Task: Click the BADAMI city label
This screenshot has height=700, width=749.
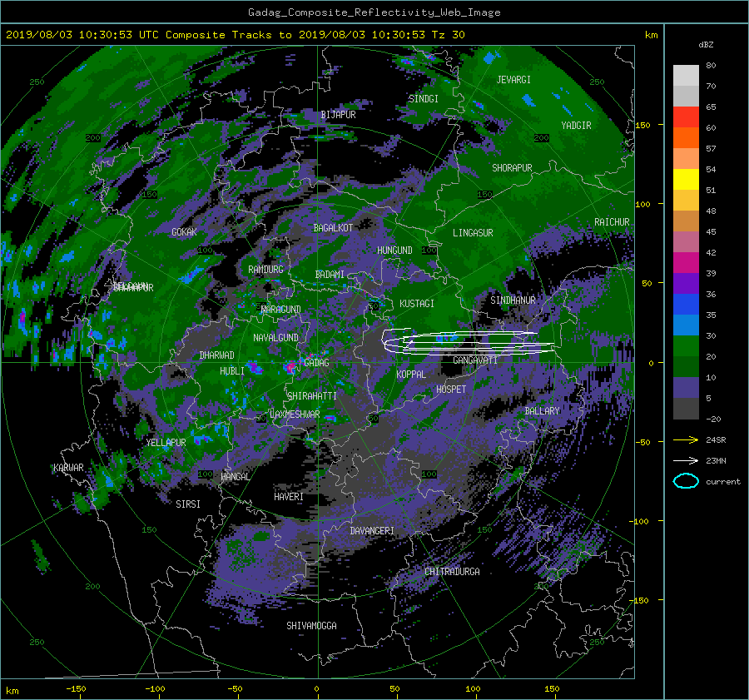Action: click(x=330, y=275)
